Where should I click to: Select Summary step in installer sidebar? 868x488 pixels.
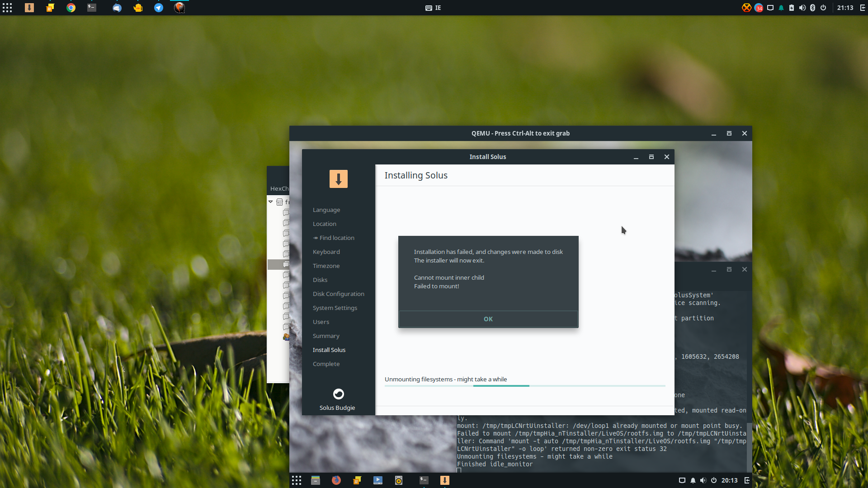[326, 336]
